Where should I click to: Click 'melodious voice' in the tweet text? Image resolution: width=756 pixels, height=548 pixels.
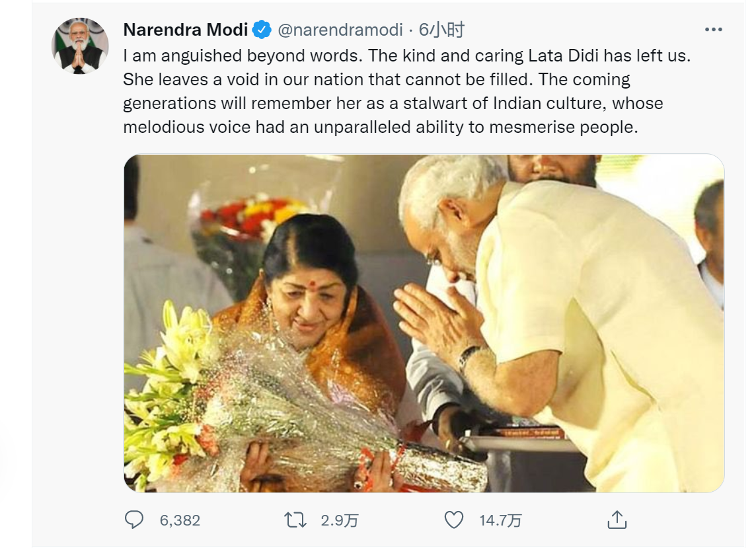click(x=187, y=128)
